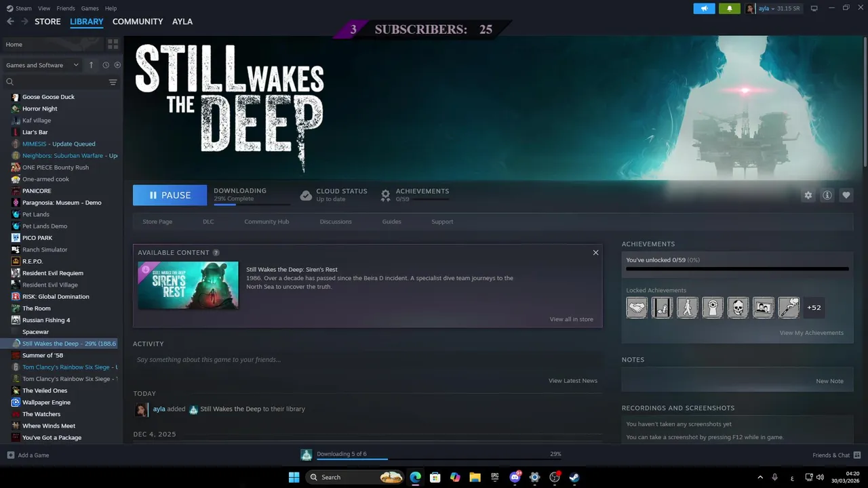Screen dimensions: 868x488
Task: Select Wallpaper Engine in library
Action: 46,403
